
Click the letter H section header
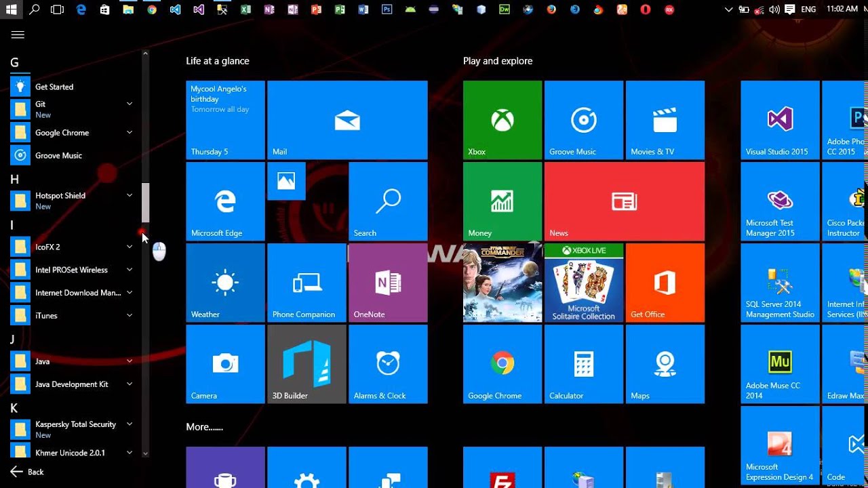(14, 180)
